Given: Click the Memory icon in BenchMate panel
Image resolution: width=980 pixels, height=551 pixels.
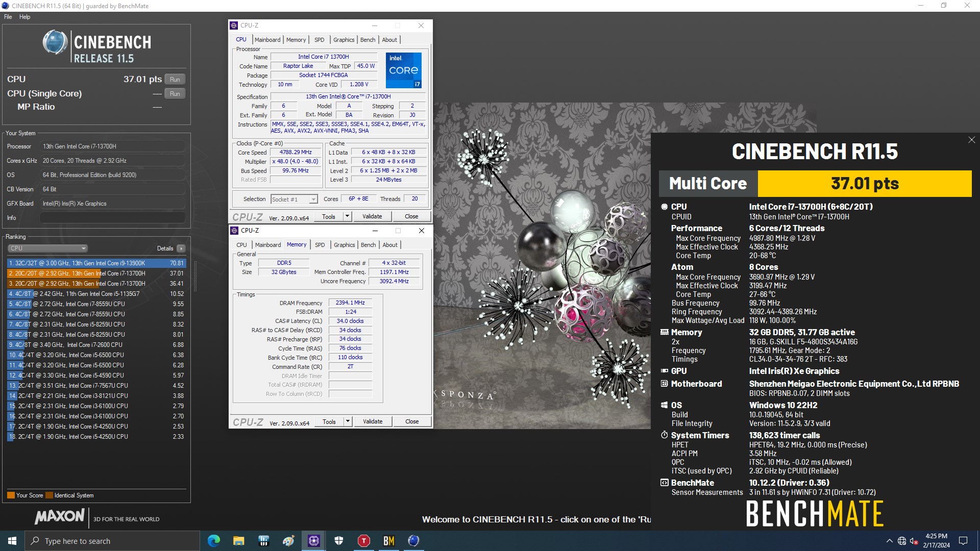Looking at the screenshot, I should coord(664,332).
